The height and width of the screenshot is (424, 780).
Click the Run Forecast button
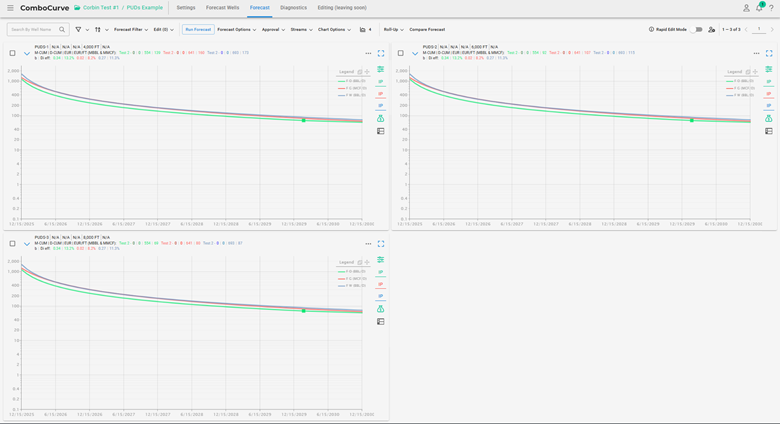pos(198,30)
